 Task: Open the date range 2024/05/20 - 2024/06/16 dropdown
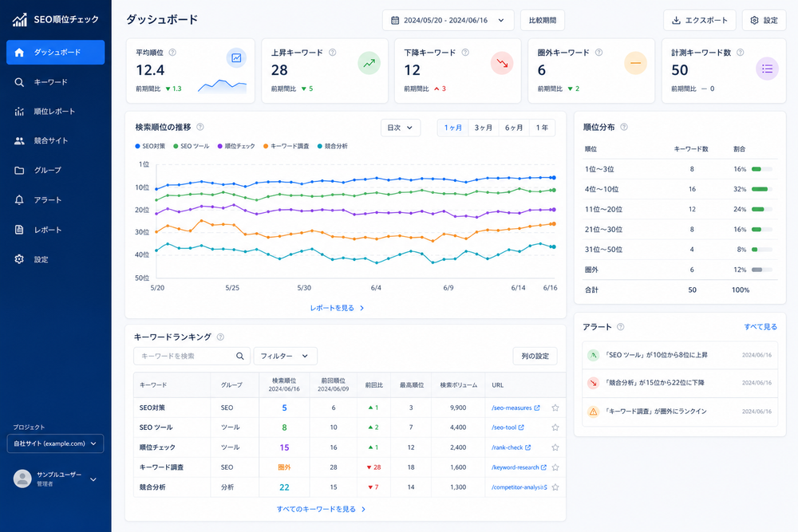tap(448, 21)
